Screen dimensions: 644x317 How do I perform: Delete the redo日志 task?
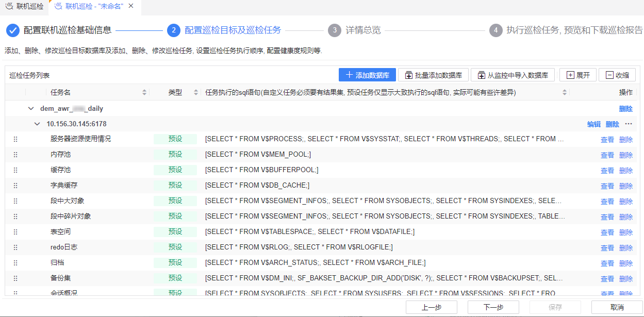click(x=626, y=248)
